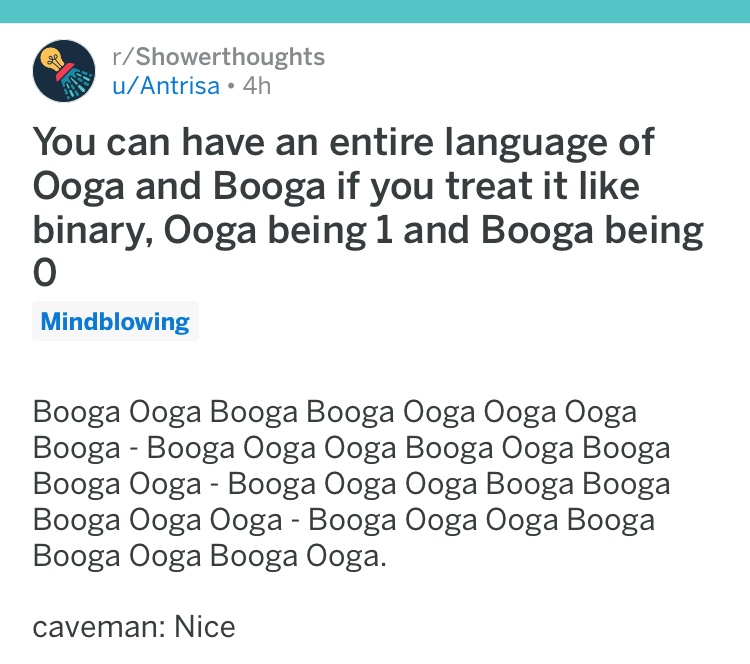750x664 pixels.
Task: Open the Showerthoughts subreddit avatar icon
Action: tap(64, 71)
